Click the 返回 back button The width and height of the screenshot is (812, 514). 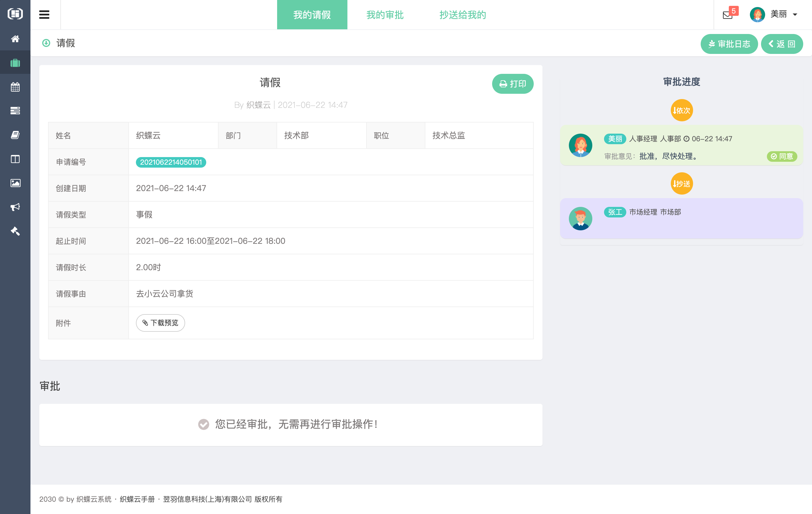click(782, 44)
